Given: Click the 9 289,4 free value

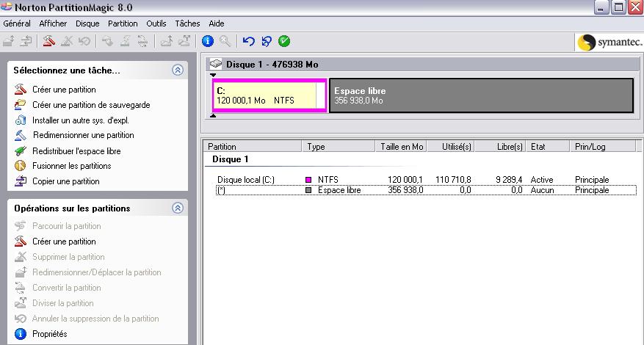Looking at the screenshot, I should click(x=509, y=180).
